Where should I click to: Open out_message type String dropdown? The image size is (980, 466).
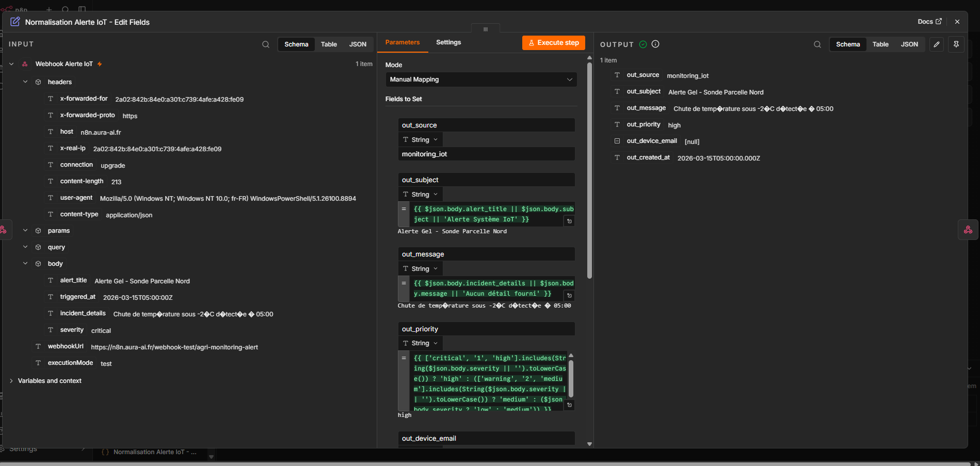[421, 269]
